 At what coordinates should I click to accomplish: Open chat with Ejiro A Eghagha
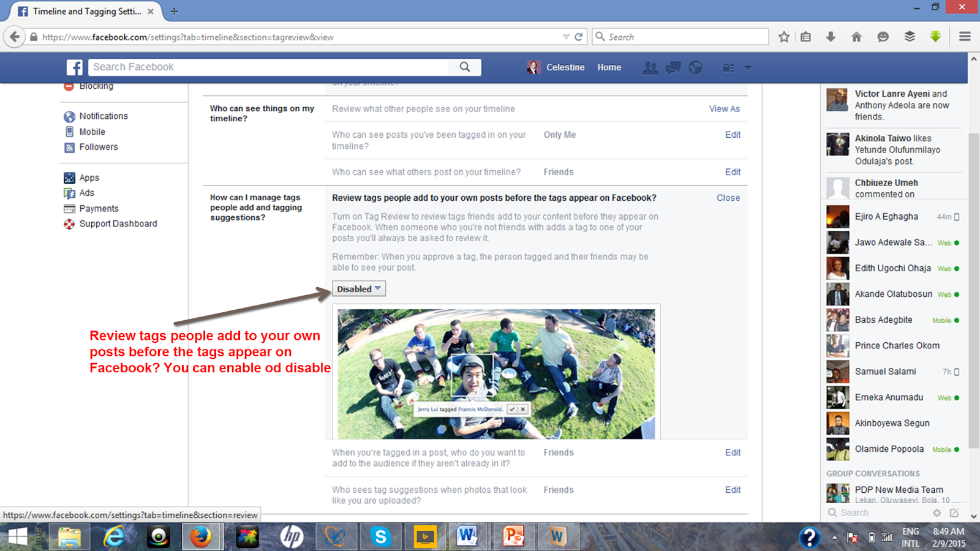pyautogui.click(x=893, y=217)
